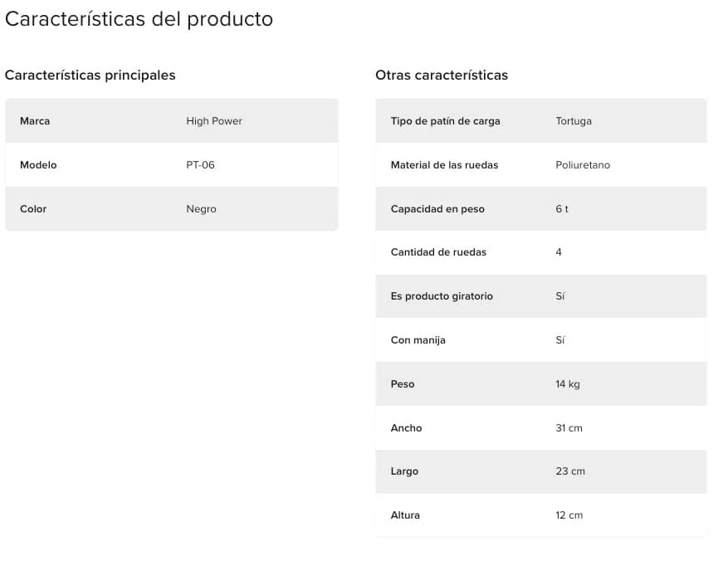Click the 'Poliuretano' wheel material value
The width and height of the screenshot is (728, 585).
click(x=583, y=165)
